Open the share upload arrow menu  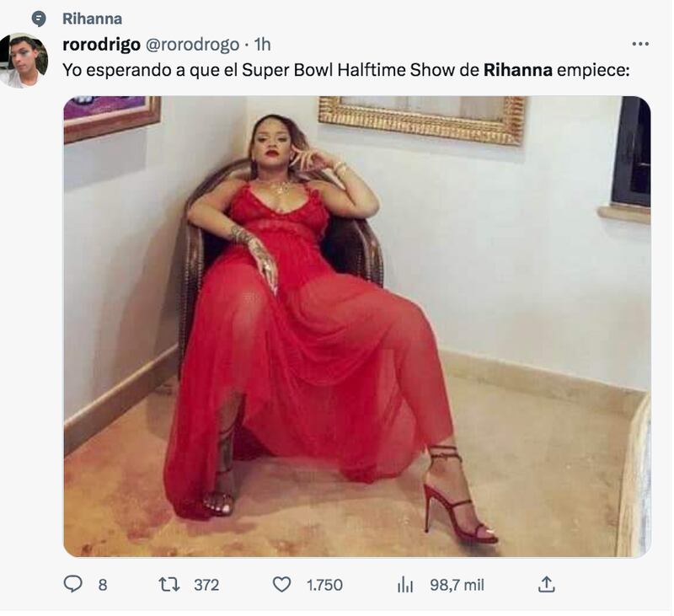[546, 584]
